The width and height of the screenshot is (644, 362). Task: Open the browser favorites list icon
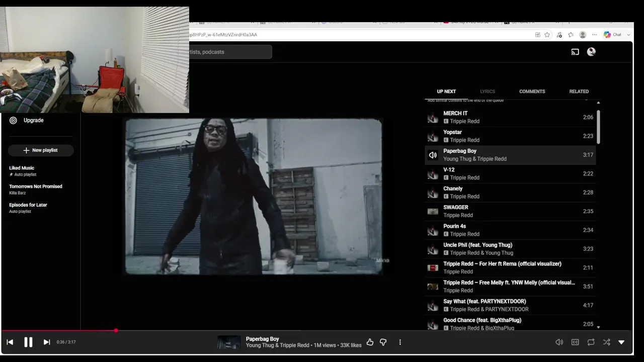click(571, 35)
